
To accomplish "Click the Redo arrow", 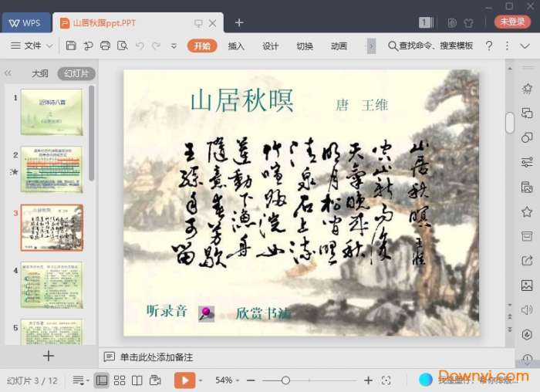I will pos(157,46).
